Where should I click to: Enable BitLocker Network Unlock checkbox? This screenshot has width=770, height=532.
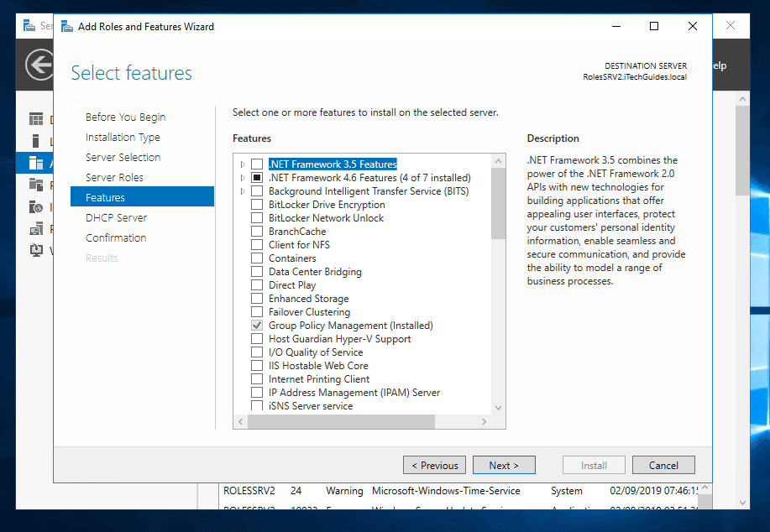click(x=257, y=217)
